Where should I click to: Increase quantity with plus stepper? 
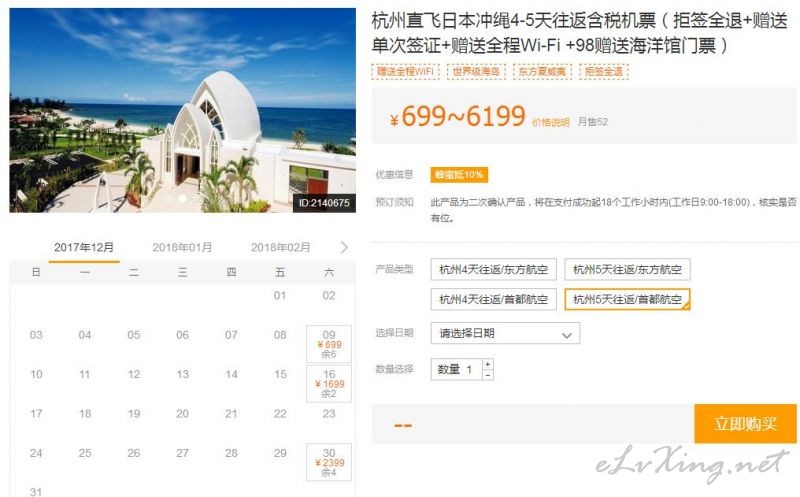pos(488,364)
